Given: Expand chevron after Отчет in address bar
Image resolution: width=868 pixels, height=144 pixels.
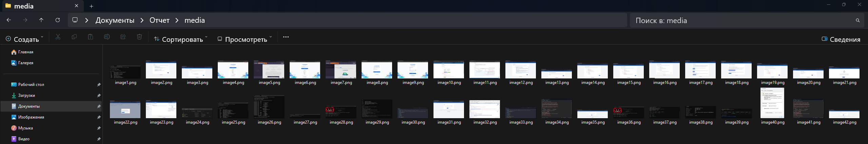Looking at the screenshot, I should (177, 20).
